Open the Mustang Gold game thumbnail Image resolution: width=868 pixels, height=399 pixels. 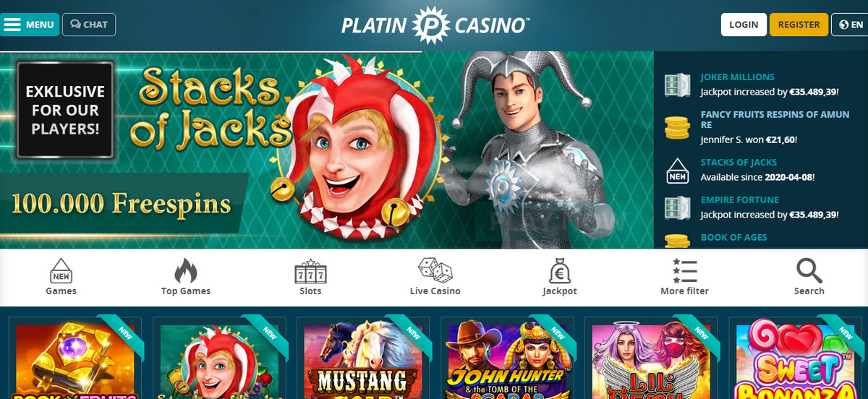pos(362,359)
